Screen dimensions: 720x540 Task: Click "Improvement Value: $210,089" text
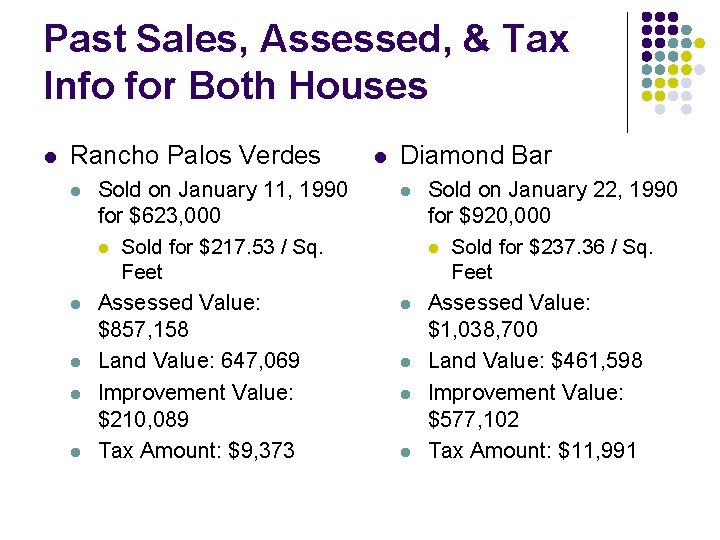click(195, 405)
